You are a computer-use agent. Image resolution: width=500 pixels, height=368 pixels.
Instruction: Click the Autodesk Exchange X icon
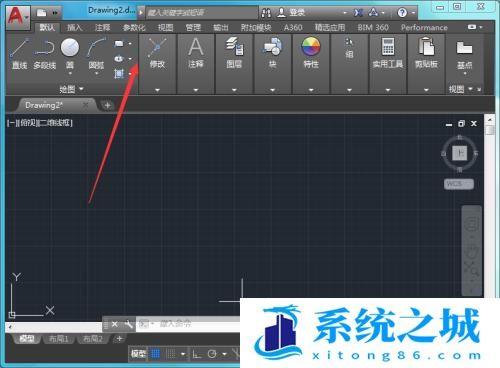(358, 13)
